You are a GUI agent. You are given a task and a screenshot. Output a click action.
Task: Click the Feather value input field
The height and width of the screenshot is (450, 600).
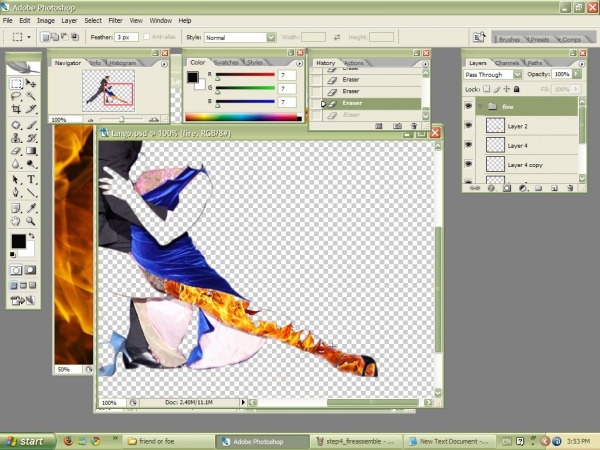coord(126,37)
